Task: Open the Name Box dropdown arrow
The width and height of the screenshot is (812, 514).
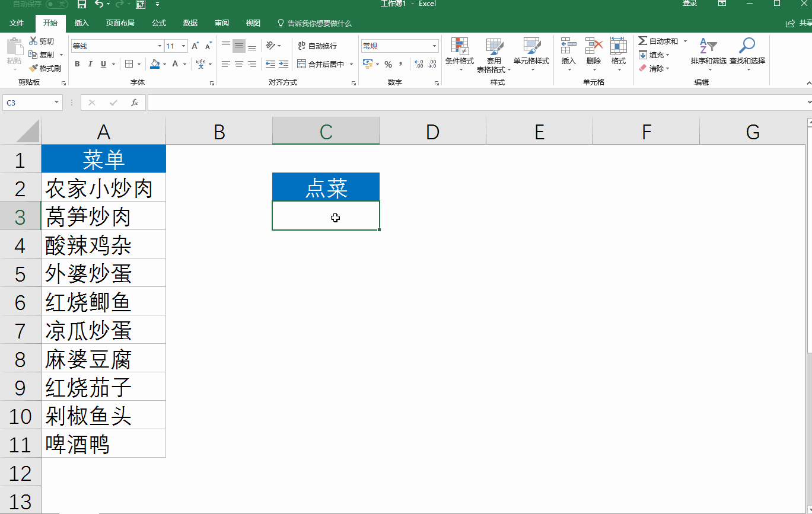Action: 57,103
